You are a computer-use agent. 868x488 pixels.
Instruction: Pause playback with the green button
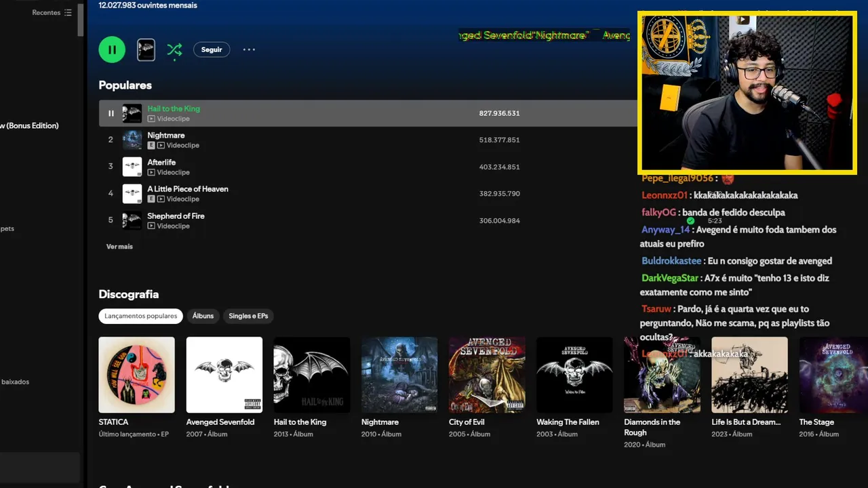point(112,49)
